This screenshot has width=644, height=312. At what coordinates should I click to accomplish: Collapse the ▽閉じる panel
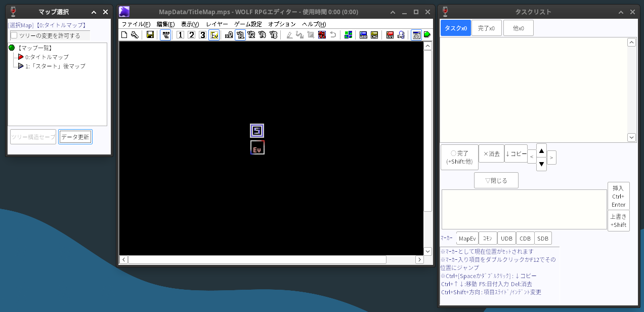point(496,180)
